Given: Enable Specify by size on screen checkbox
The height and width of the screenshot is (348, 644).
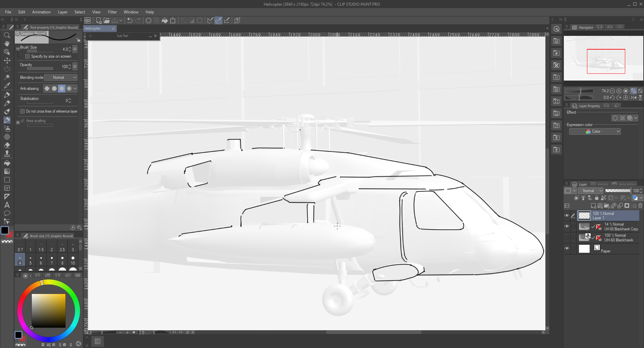Looking at the screenshot, I should [28, 56].
